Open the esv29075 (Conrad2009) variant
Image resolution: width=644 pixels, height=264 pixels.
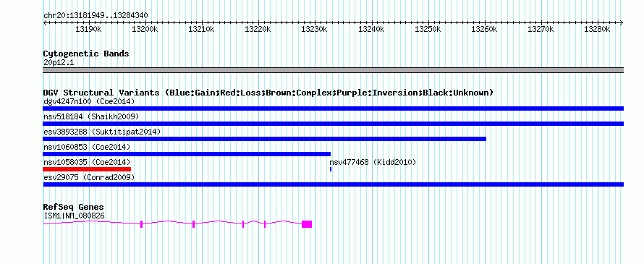89,177
